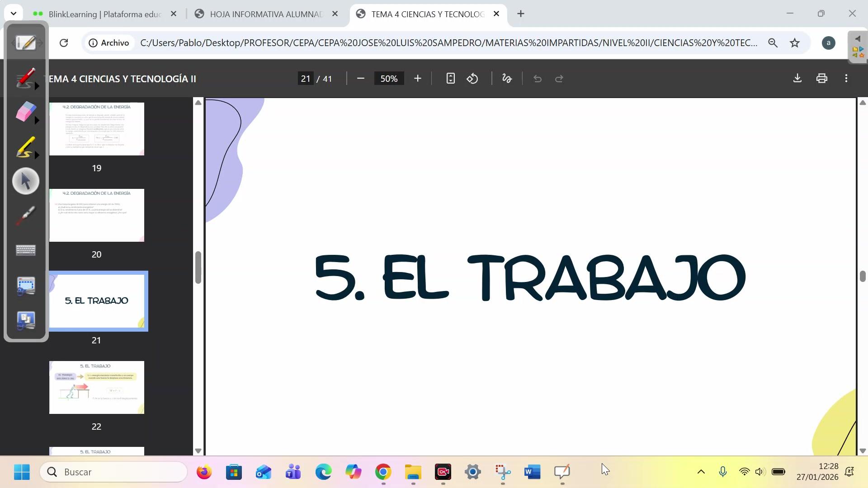This screenshot has width=868, height=488.
Task: Expand the eraser options arrow
Action: click(x=37, y=120)
